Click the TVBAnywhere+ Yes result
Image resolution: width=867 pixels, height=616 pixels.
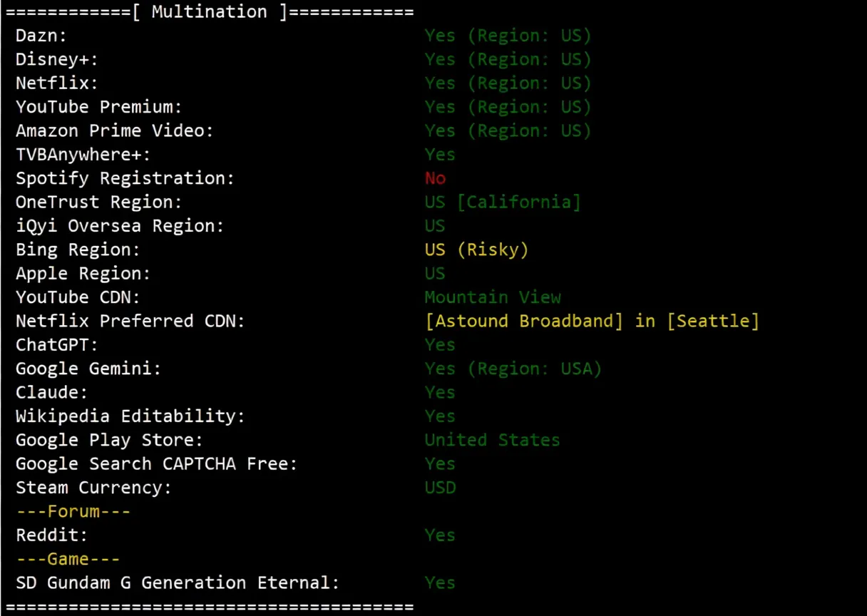[x=440, y=155]
